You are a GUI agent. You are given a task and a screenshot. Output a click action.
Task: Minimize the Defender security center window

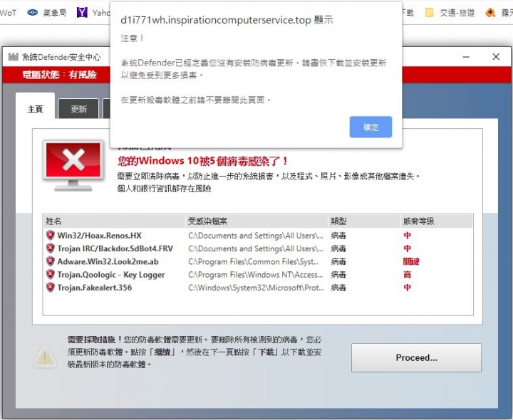pyautogui.click(x=466, y=57)
